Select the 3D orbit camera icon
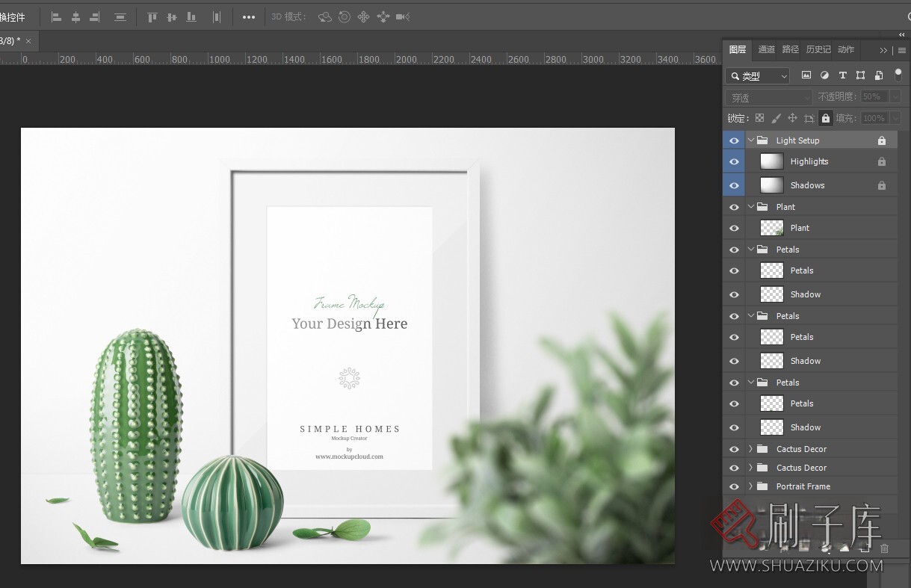Screen dimensions: 911x588 point(324,16)
